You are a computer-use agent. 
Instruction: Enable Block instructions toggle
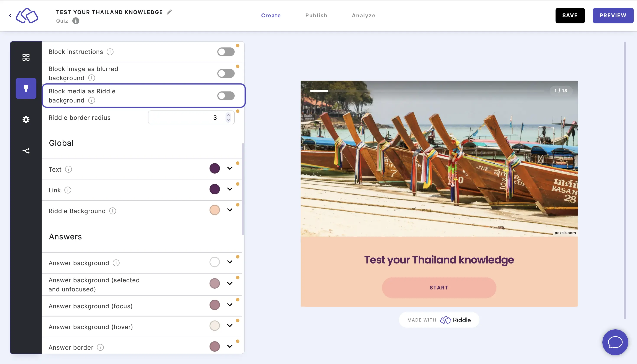(x=226, y=52)
